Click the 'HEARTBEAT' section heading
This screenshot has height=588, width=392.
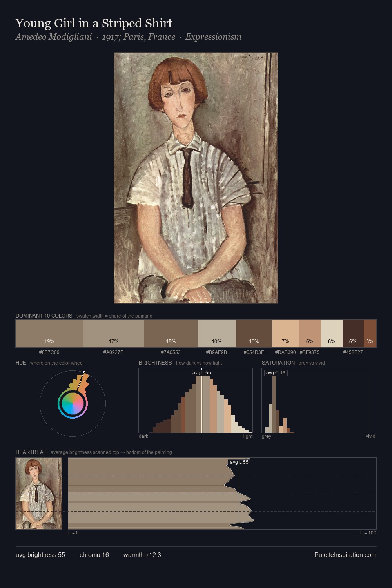(31, 452)
